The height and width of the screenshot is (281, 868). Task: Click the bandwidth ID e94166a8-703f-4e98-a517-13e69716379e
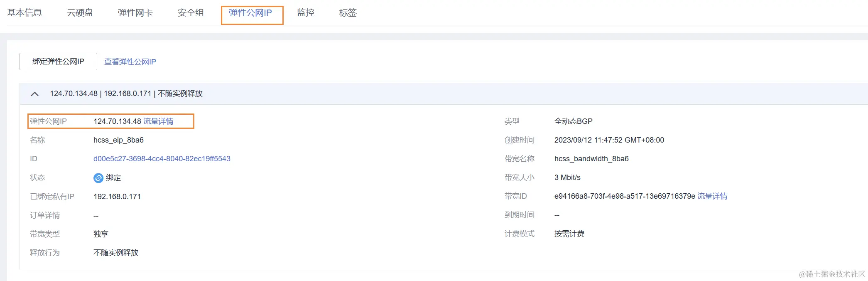pos(625,196)
